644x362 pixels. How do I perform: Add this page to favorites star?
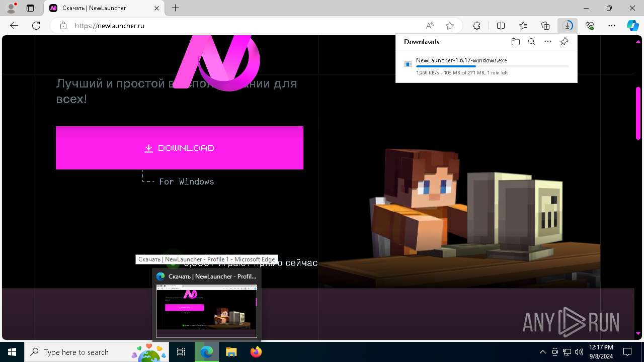click(450, 26)
